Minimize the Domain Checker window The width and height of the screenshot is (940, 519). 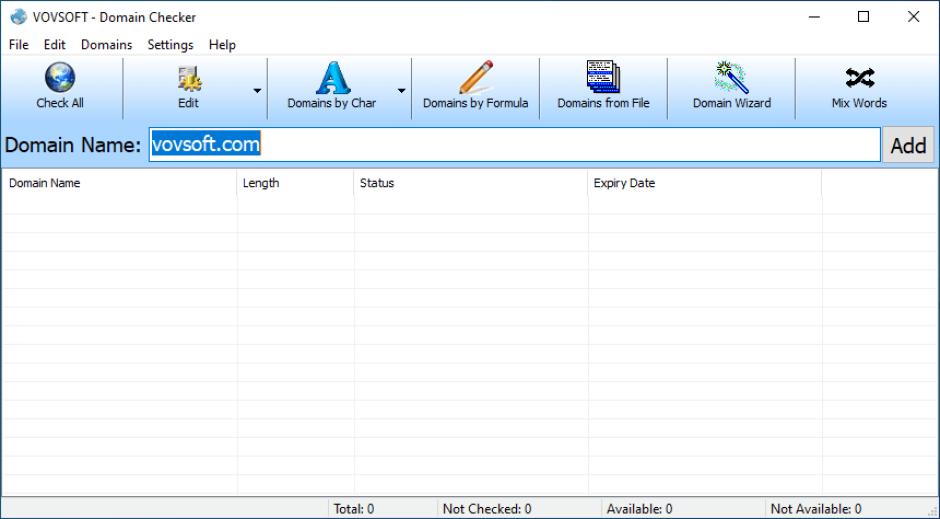(814, 17)
